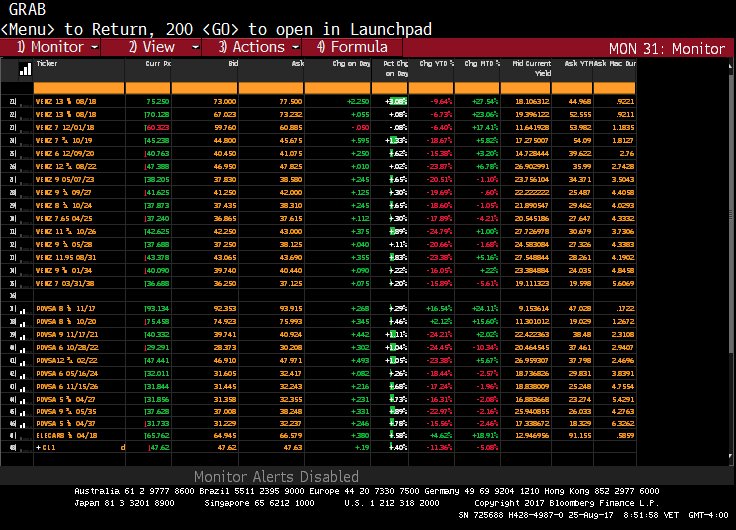736x530 pixels.
Task: Sort by the Curr Px column header
Action: [x=158, y=63]
